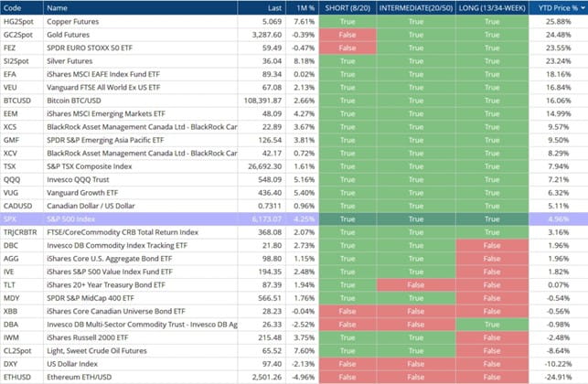Select the highlighted S&P 500 Index row name
The image size is (588, 384).
[70, 219]
